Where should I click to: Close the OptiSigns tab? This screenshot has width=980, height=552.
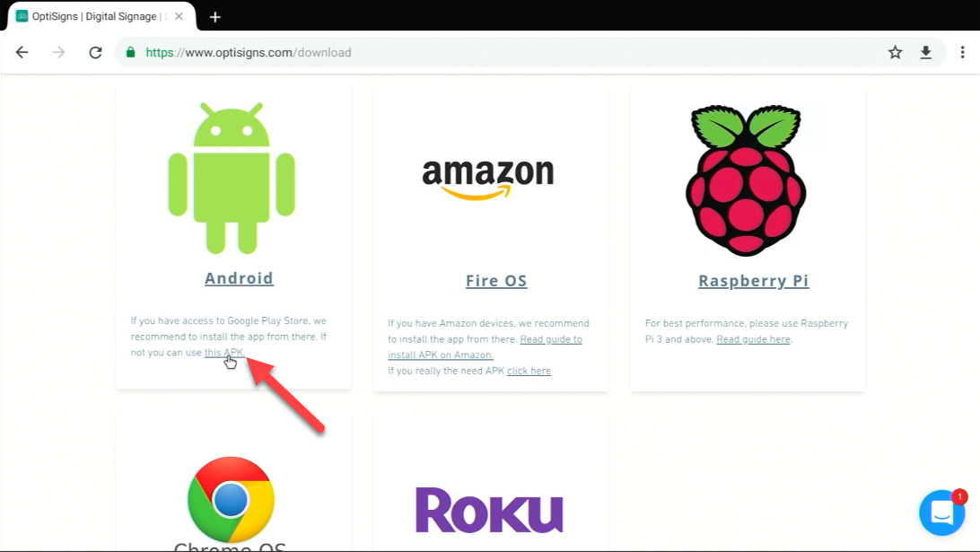click(x=179, y=16)
